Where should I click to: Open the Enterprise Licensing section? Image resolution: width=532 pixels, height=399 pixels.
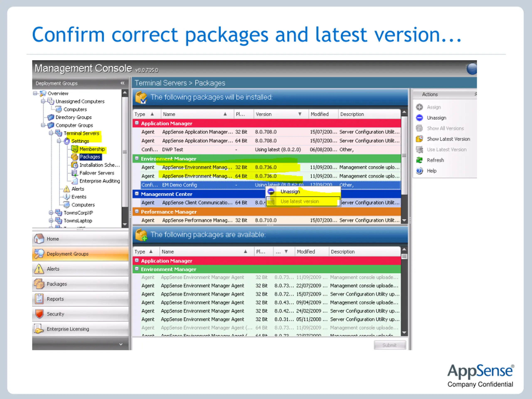click(x=80, y=329)
